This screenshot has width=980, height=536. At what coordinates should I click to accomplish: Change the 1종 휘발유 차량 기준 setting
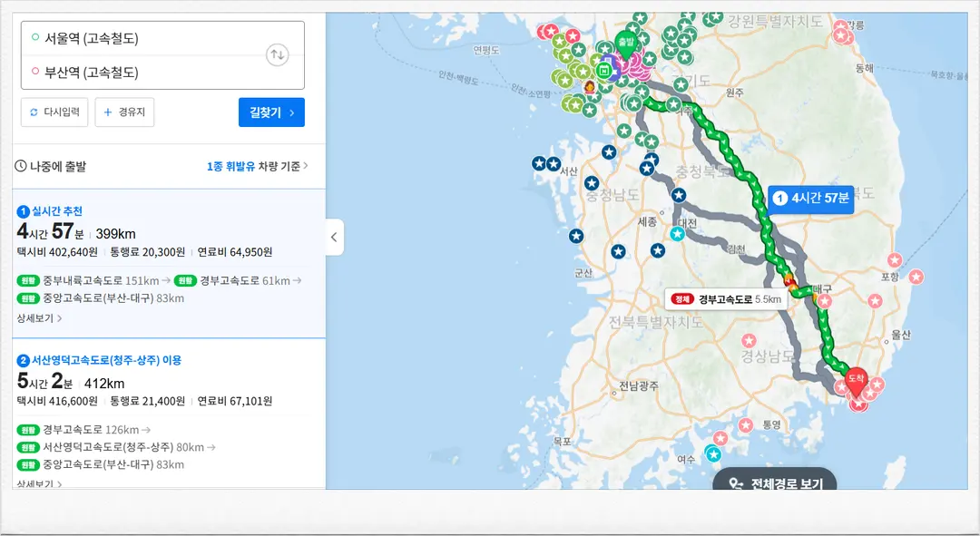(258, 166)
